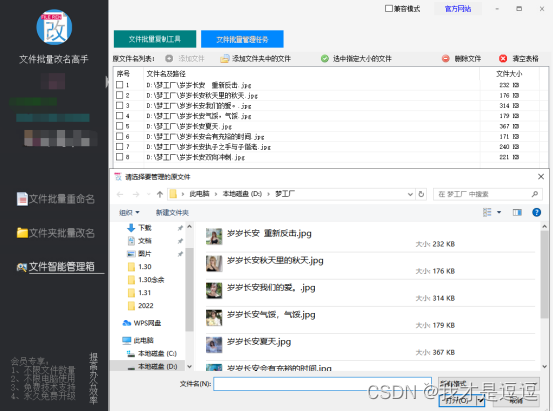Click the navigation pane scroll up arrow

click(x=189, y=227)
